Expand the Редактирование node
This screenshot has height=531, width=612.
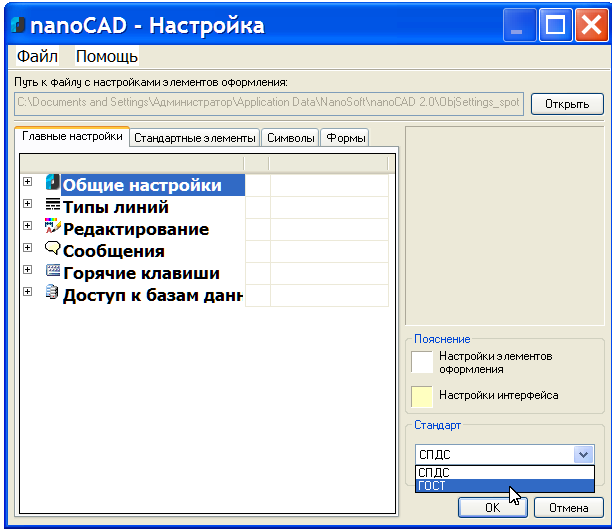tap(27, 225)
